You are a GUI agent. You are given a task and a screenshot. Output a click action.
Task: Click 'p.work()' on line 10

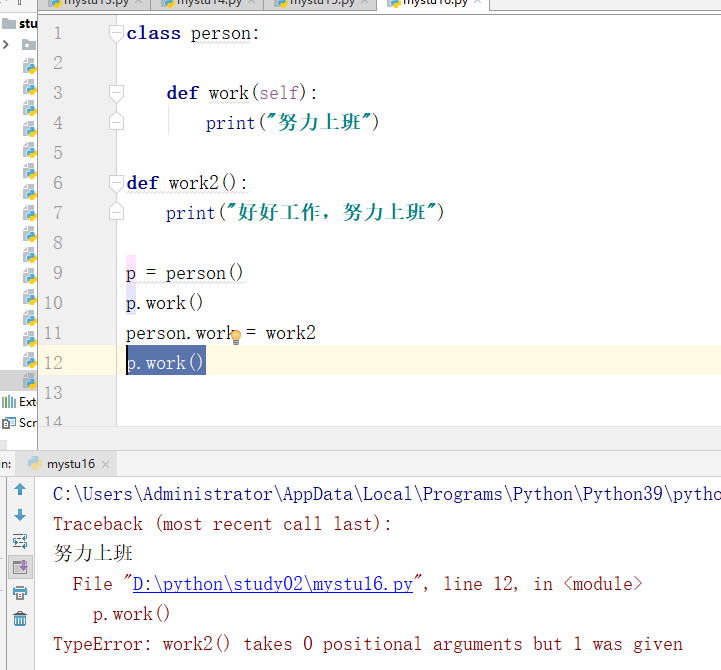click(164, 303)
